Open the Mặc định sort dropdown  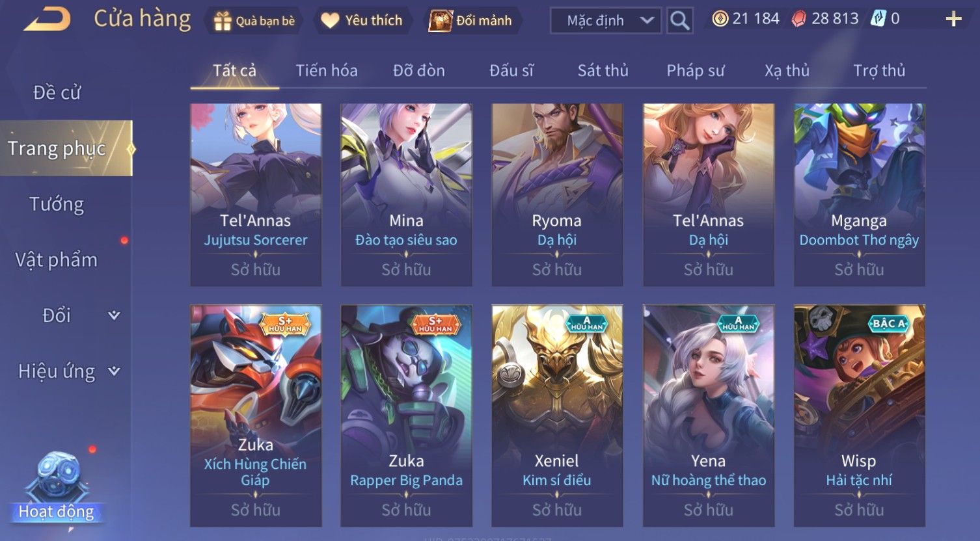(x=606, y=21)
